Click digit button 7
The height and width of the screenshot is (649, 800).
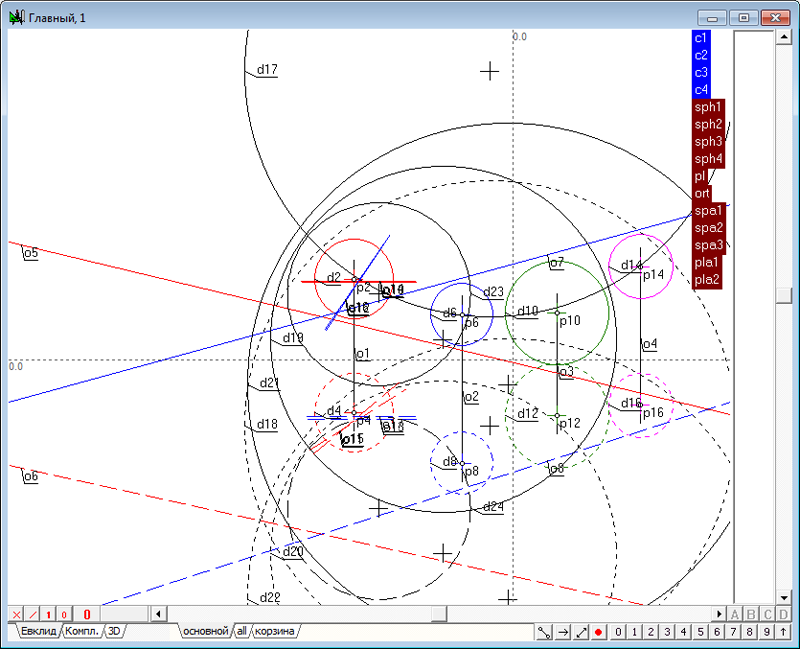coord(733,632)
